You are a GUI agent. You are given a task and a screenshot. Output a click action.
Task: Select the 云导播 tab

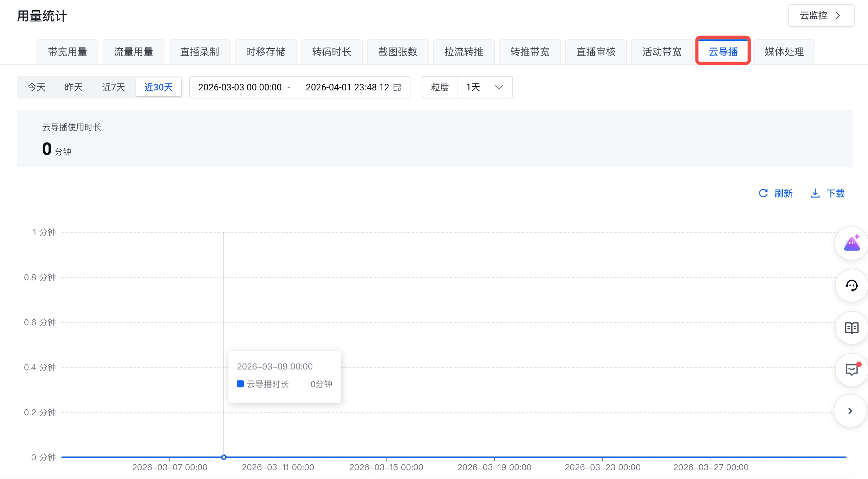(x=723, y=52)
